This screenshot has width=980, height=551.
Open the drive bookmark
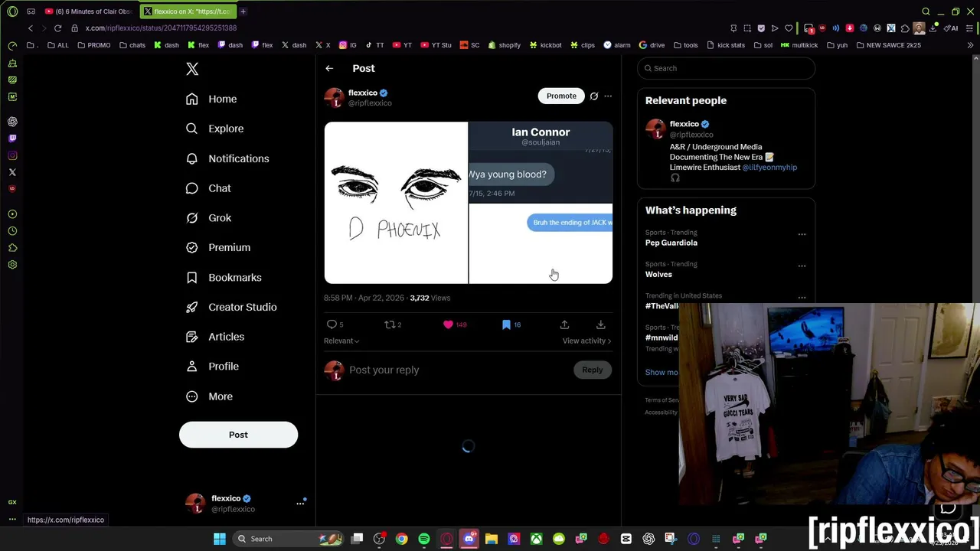click(x=652, y=45)
